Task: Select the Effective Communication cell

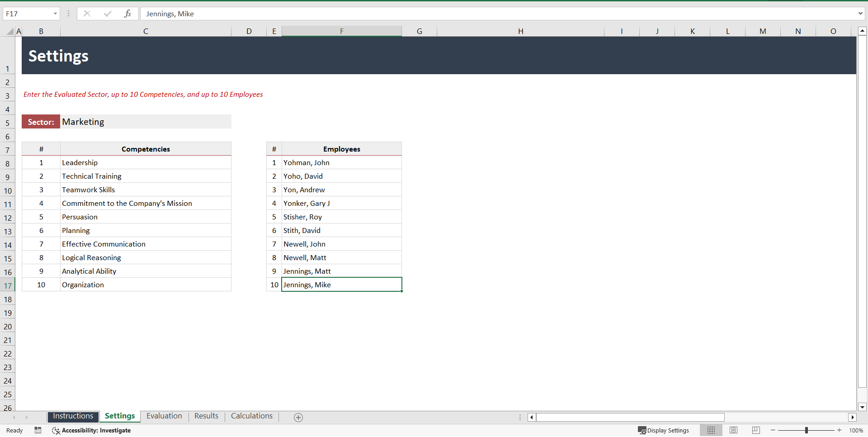Action: pos(146,244)
